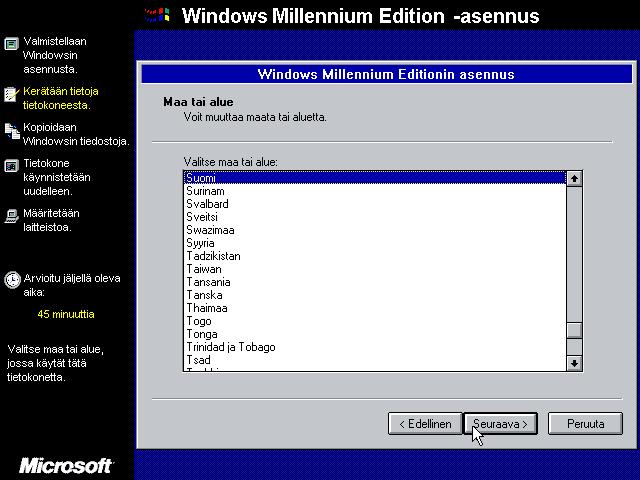Click the 45 minuuttia time estimate

click(x=66, y=314)
